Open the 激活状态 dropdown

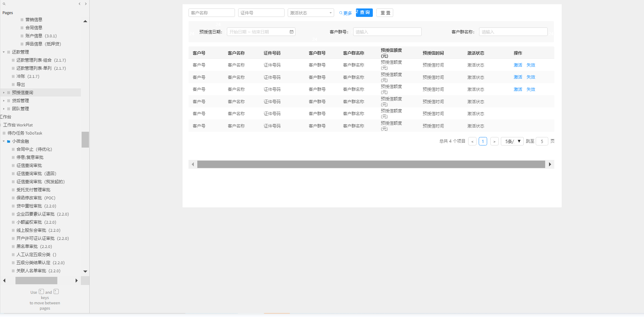click(311, 13)
